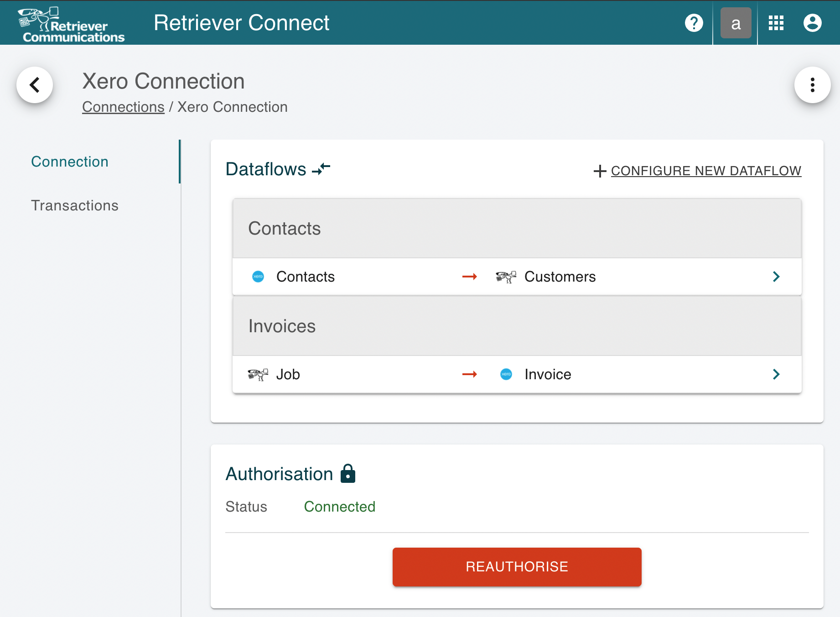Go back with the left chevron button

coord(35,85)
